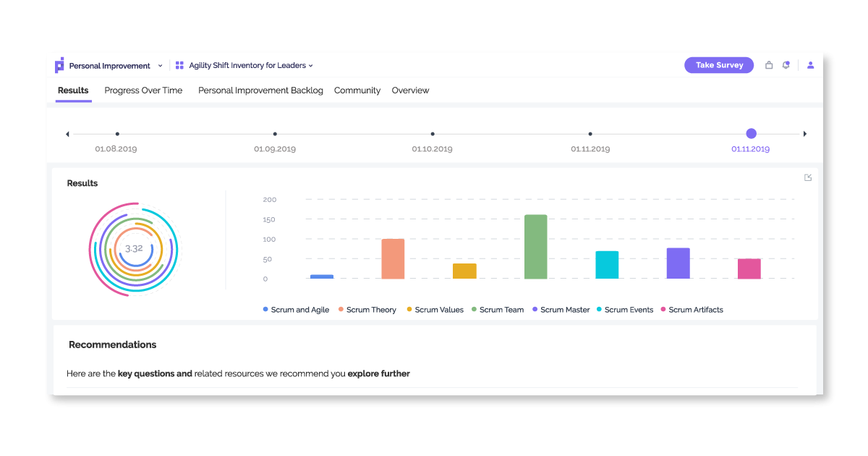Click the green Scrum Team bar

coord(535,247)
